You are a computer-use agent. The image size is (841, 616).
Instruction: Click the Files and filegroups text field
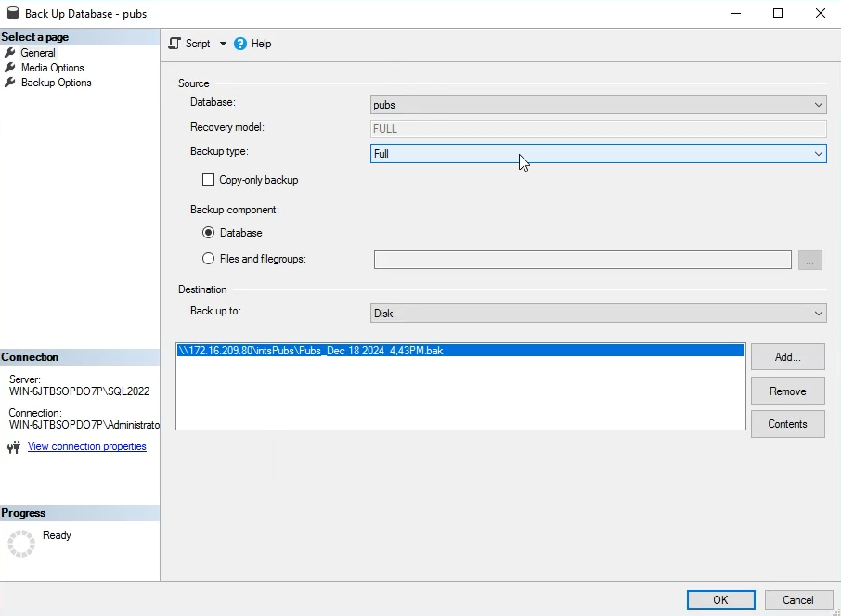(x=582, y=260)
